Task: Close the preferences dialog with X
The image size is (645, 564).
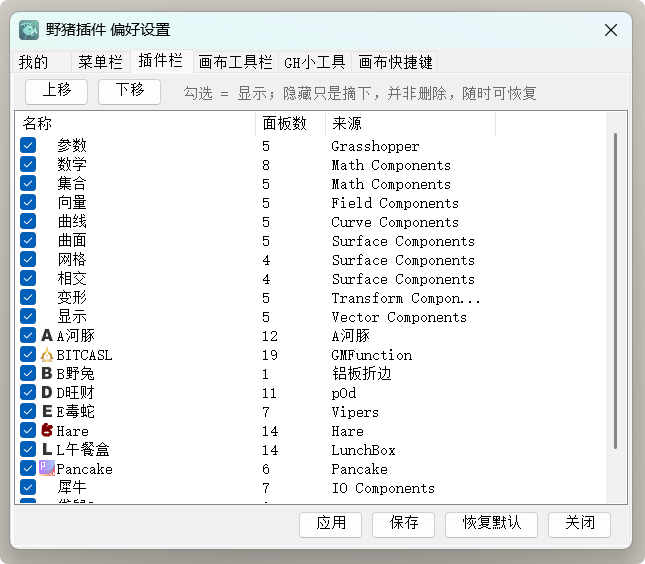Action: coord(611,30)
